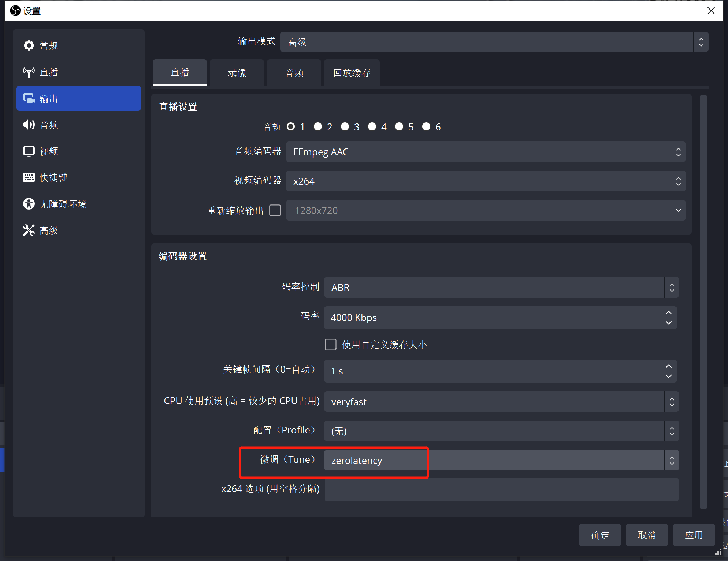Increase 码率 with up stepper arrow

[668, 313]
